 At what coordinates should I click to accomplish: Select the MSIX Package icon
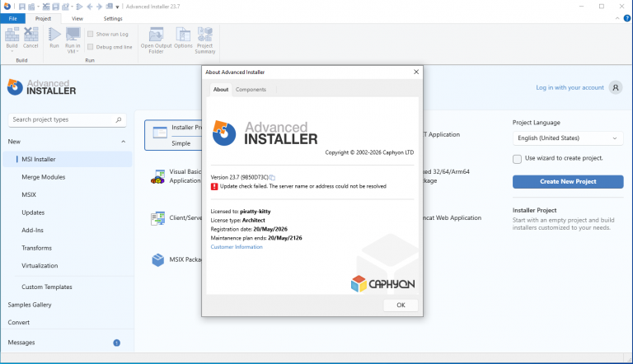click(158, 260)
